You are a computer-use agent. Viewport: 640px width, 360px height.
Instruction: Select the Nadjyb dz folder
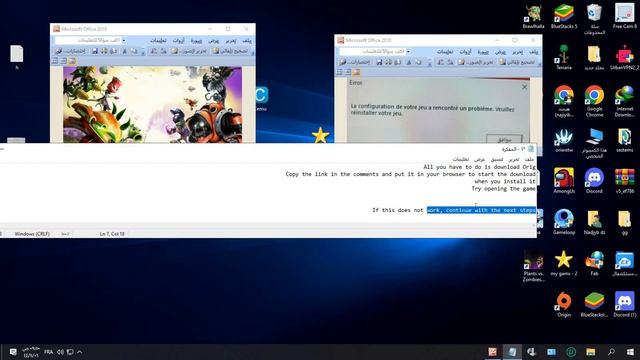click(x=594, y=222)
